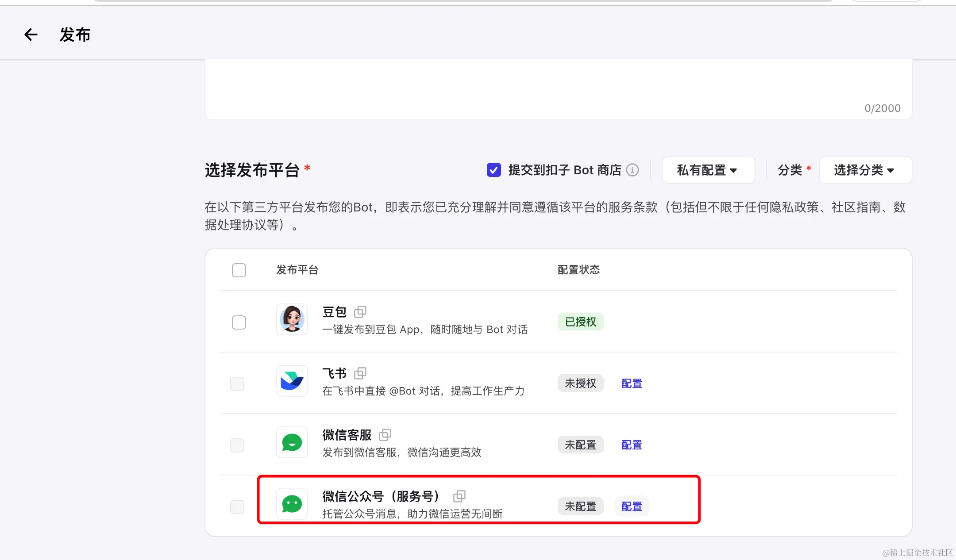This screenshot has height=560, width=956.
Task: Click the 未配置 badge for 微信客服
Action: pyautogui.click(x=581, y=445)
